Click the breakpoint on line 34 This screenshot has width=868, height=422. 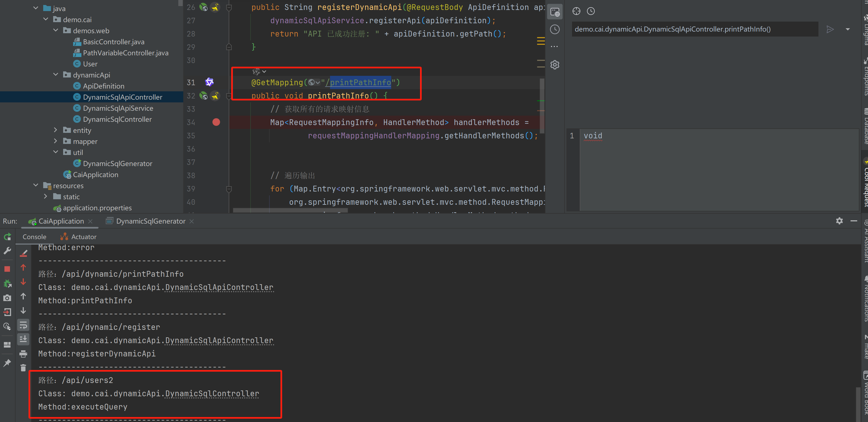(x=216, y=122)
